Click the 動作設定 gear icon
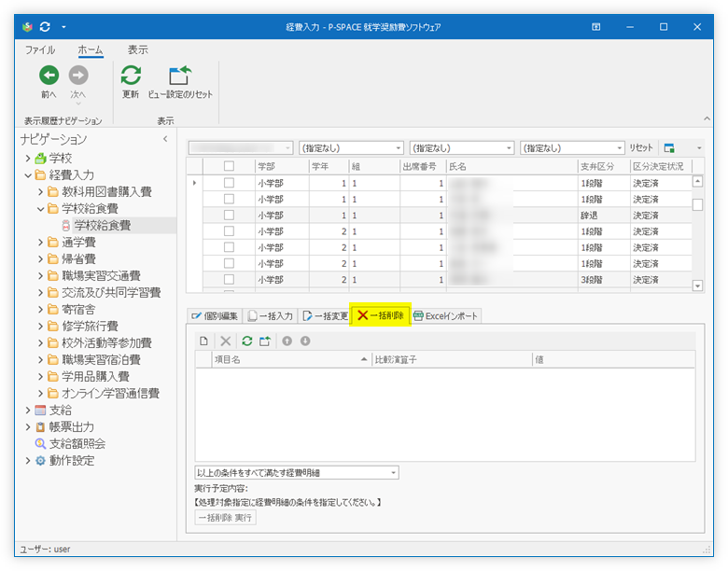Screen dimensions: 728x571 click(x=41, y=461)
